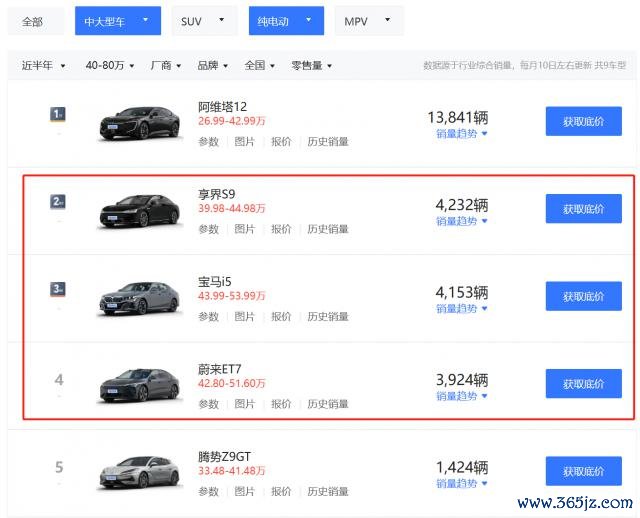This screenshot has width=640, height=518.
Task: View 报价 for 享界S9
Action: point(281,229)
